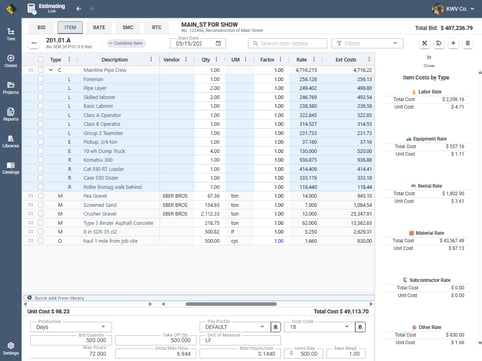Click the Pay Profile library icon button
The width and height of the screenshot is (482, 361).
click(x=275, y=327)
